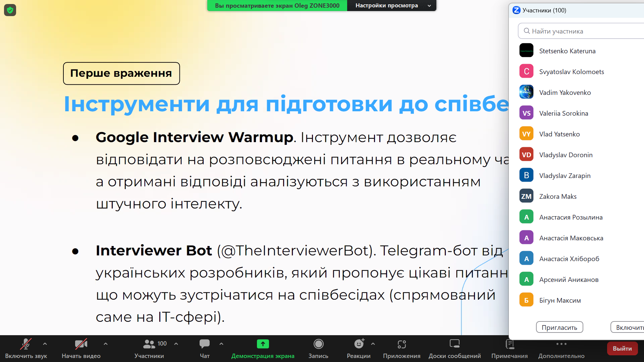Click the blue B avatar of Vladyslav Zarapin

526,175
